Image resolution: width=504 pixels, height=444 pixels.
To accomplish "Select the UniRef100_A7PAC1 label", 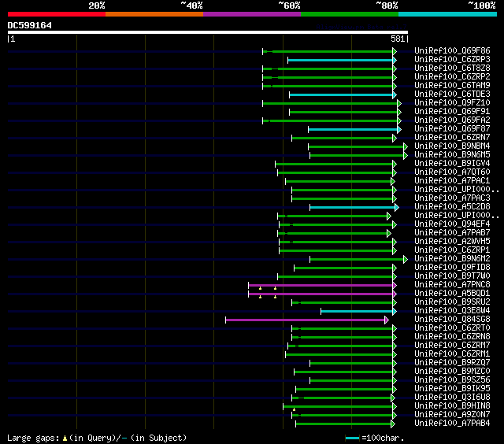I will [x=452, y=181].
